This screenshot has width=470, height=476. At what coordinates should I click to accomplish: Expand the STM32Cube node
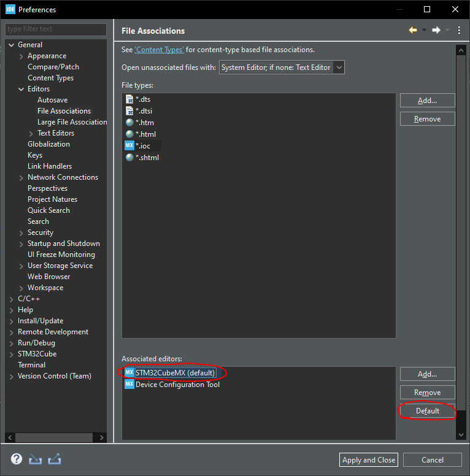pos(11,355)
